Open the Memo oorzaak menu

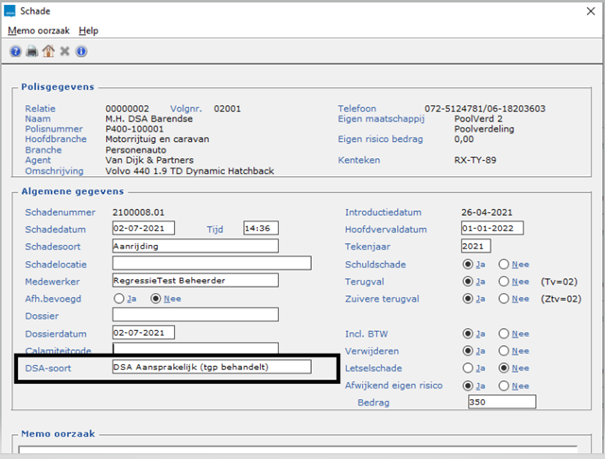(x=39, y=31)
